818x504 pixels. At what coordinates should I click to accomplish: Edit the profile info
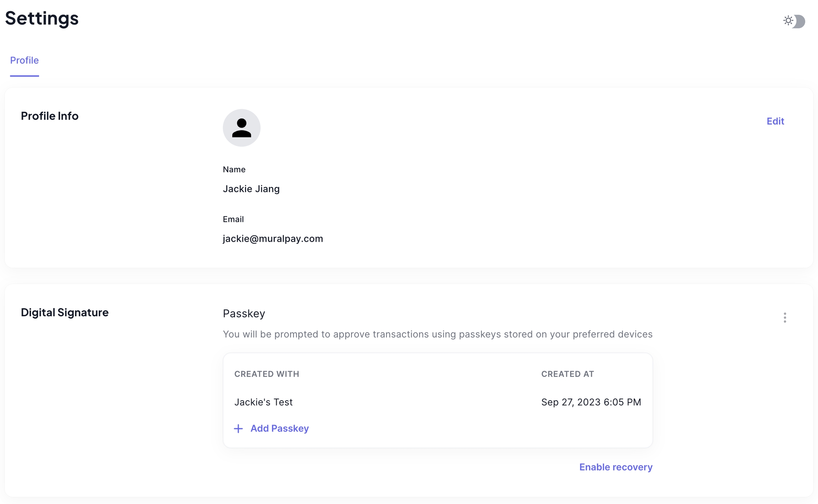(775, 121)
